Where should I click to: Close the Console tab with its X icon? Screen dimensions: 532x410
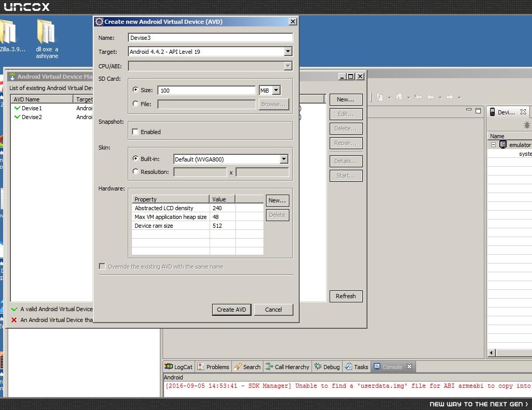409,367
